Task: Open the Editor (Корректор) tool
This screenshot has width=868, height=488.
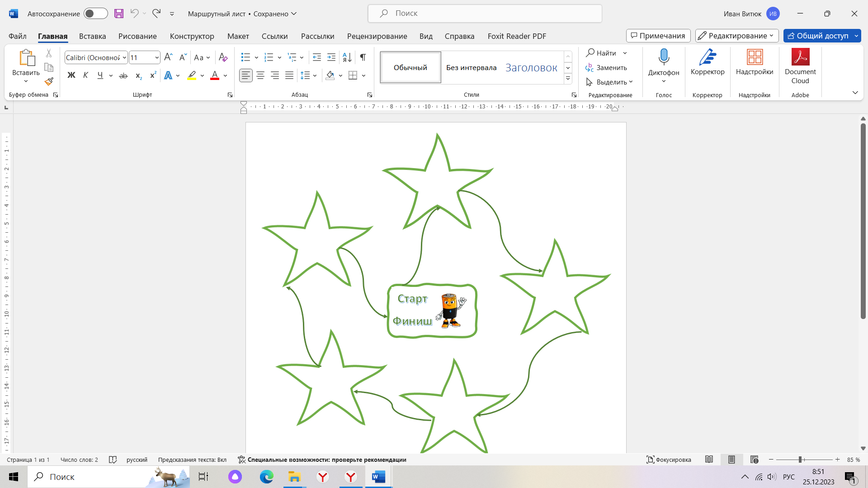Action: pyautogui.click(x=707, y=62)
